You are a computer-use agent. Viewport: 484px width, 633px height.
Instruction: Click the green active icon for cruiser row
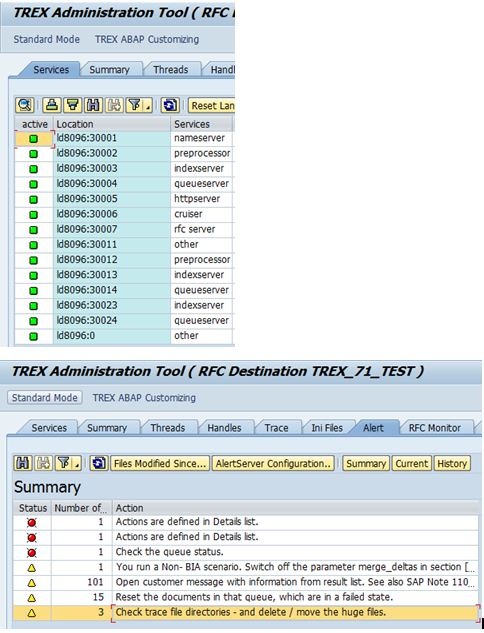[34, 215]
